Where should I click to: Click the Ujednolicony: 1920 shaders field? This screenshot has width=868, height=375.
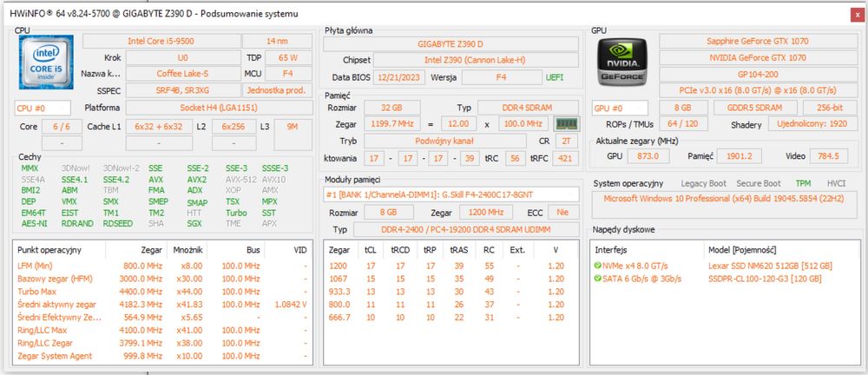pos(812,124)
